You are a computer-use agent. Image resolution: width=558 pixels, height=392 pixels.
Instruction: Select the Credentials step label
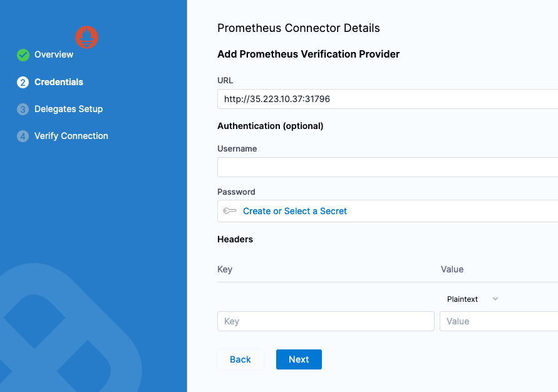coord(59,82)
